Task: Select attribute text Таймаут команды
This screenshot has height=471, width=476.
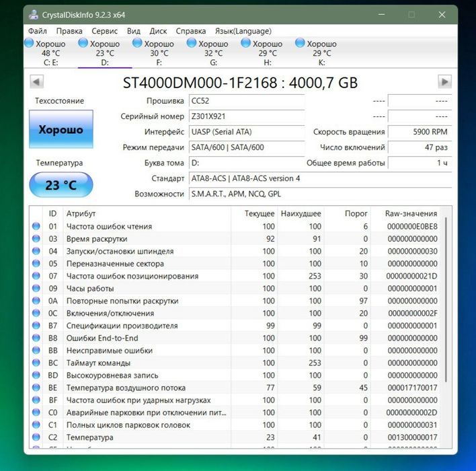Action: tap(98, 363)
